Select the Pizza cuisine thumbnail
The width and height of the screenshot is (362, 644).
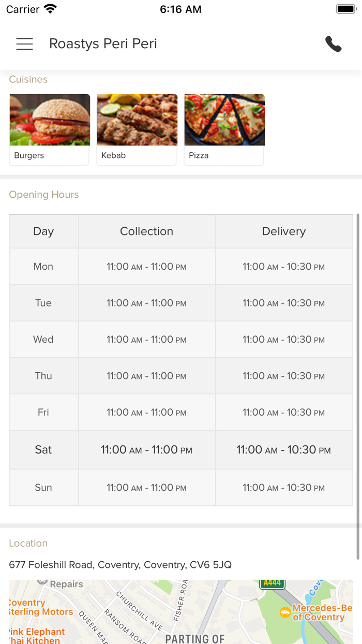coord(224,129)
